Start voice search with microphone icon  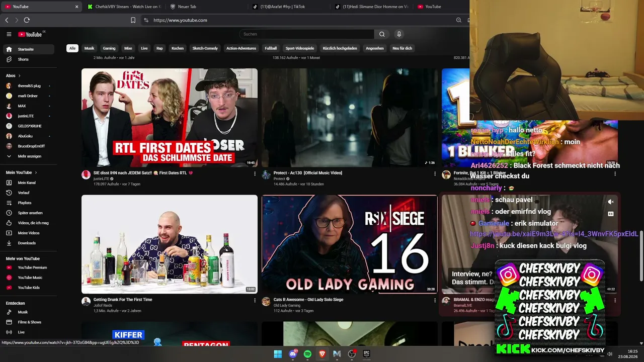coord(399,34)
